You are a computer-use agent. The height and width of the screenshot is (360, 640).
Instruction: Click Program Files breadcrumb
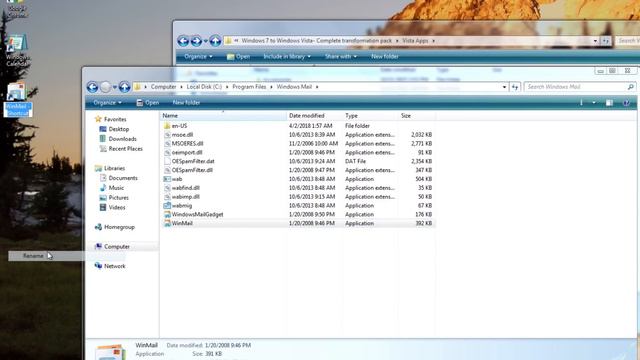coord(249,87)
